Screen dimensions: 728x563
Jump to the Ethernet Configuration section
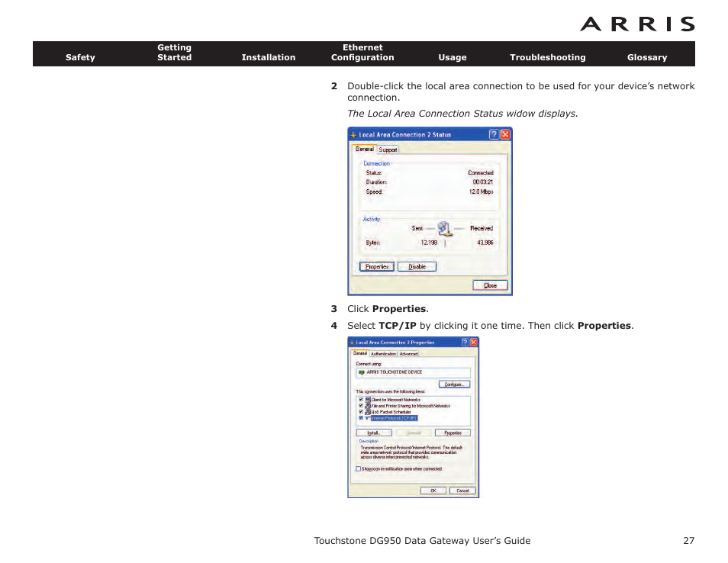tap(362, 53)
